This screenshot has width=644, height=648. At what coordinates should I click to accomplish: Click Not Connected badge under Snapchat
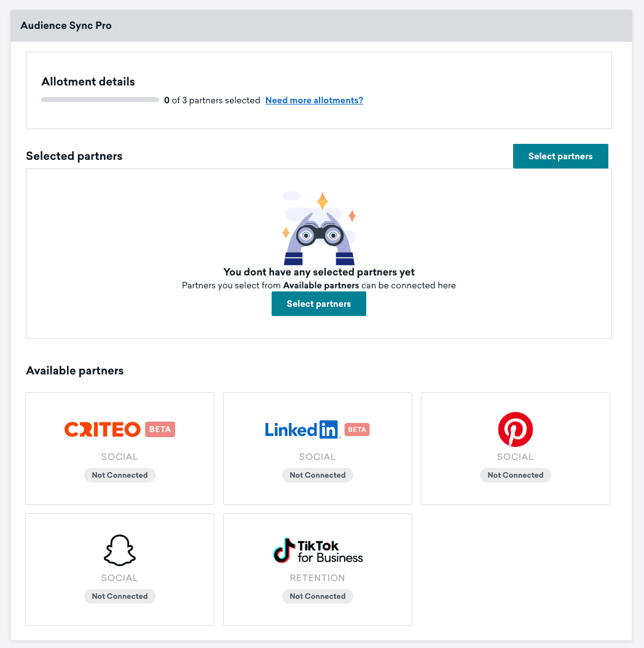pos(120,596)
